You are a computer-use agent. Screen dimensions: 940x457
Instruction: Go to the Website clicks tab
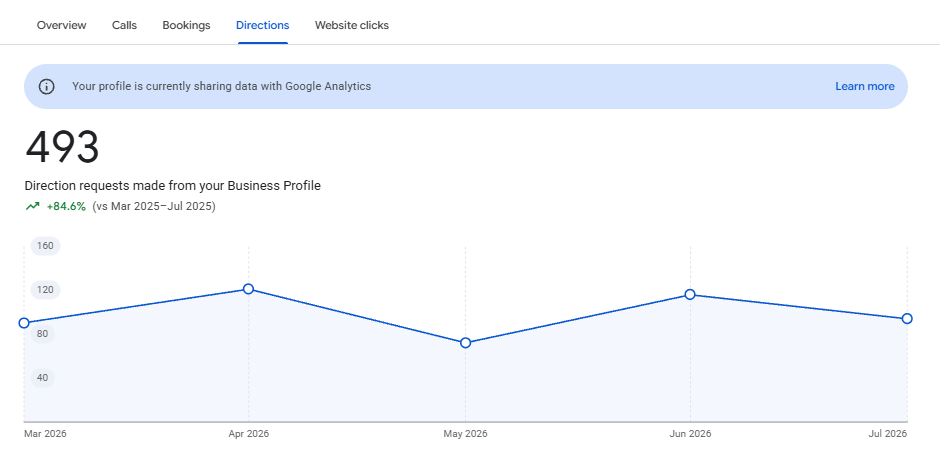pyautogui.click(x=352, y=25)
